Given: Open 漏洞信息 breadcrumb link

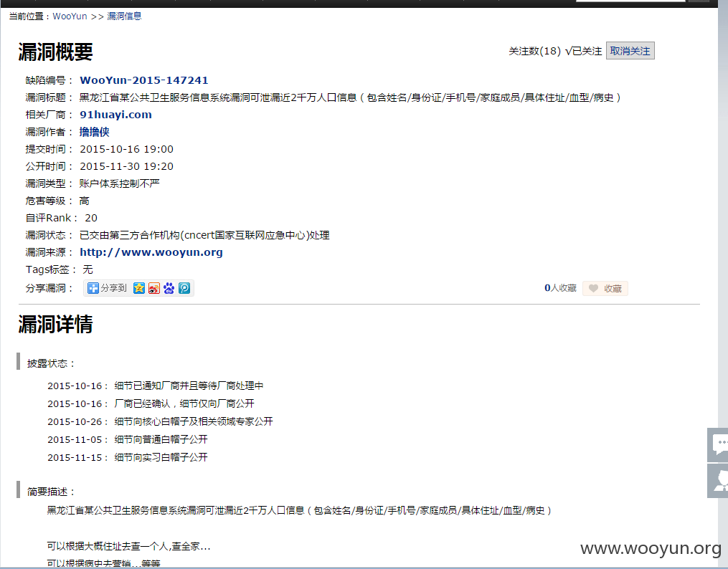Looking at the screenshot, I should [x=124, y=16].
